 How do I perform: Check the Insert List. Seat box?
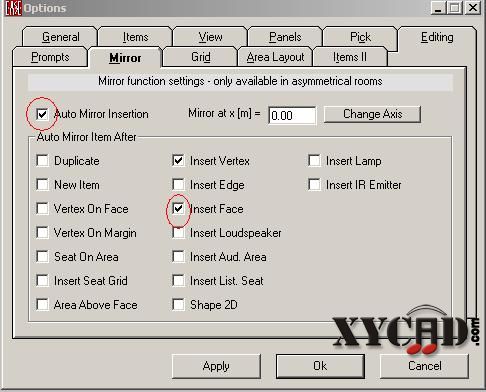click(x=178, y=280)
